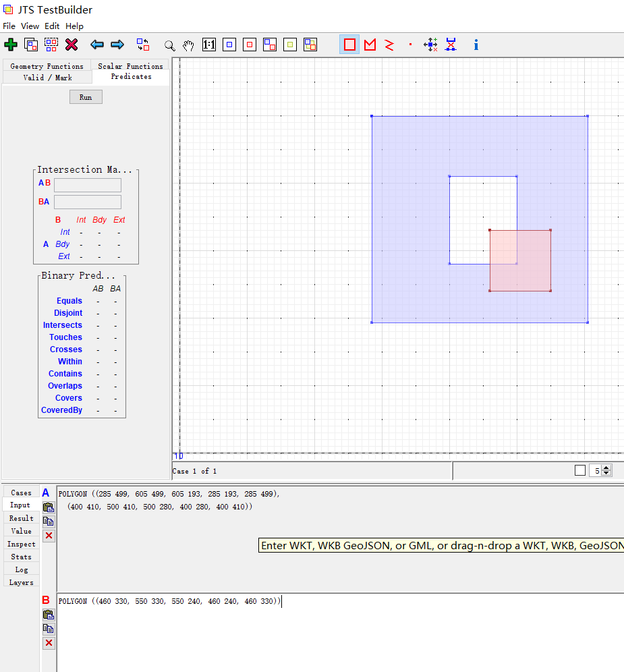Paste into geometry A with clipboard icon
Screen dimensions: 624x672
point(49,507)
